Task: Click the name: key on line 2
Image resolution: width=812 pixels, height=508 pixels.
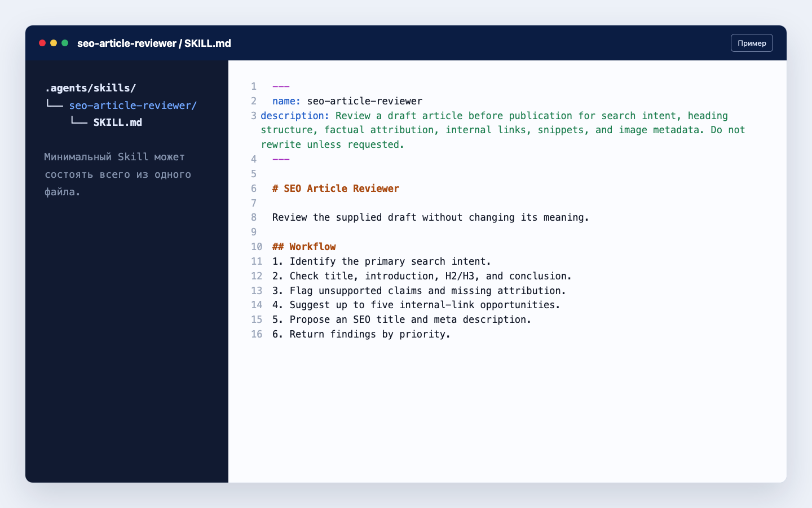Action: (x=286, y=101)
